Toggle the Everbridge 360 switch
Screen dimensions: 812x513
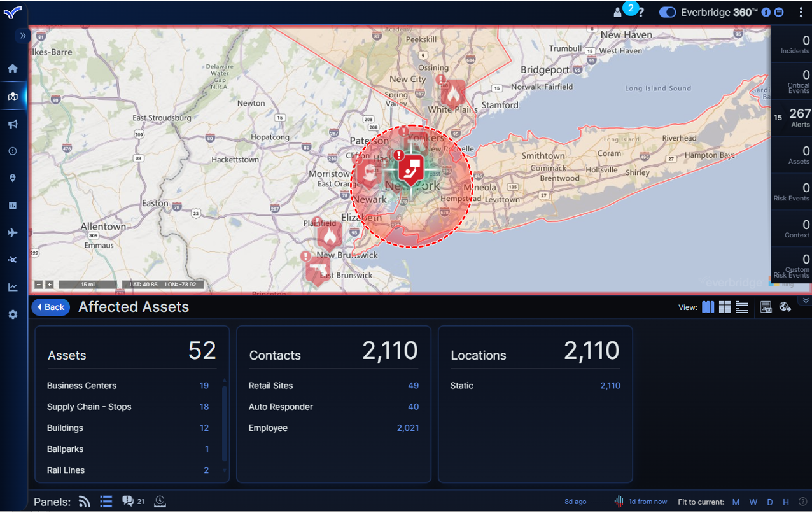667,12
